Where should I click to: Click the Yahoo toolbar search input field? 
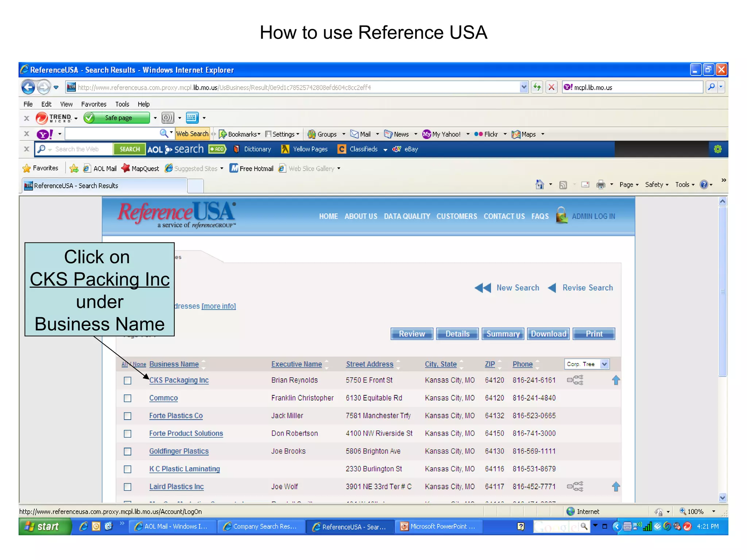[112, 134]
